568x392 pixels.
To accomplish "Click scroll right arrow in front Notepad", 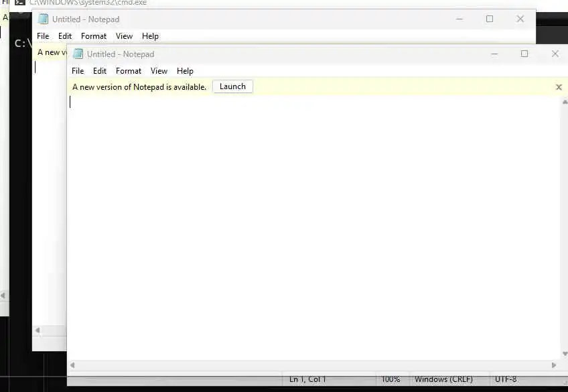I will pos(553,365).
